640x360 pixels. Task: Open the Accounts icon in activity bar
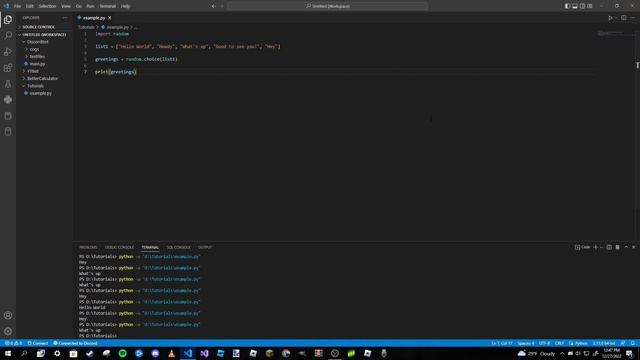(x=8, y=315)
